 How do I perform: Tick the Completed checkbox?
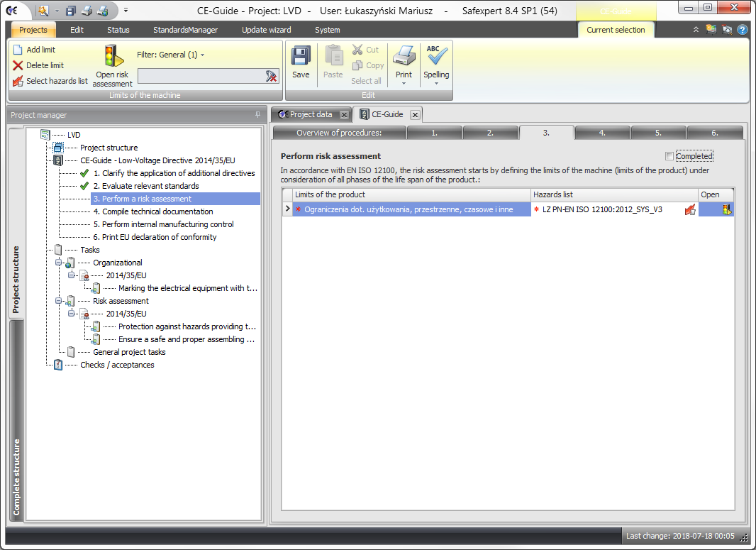(669, 156)
